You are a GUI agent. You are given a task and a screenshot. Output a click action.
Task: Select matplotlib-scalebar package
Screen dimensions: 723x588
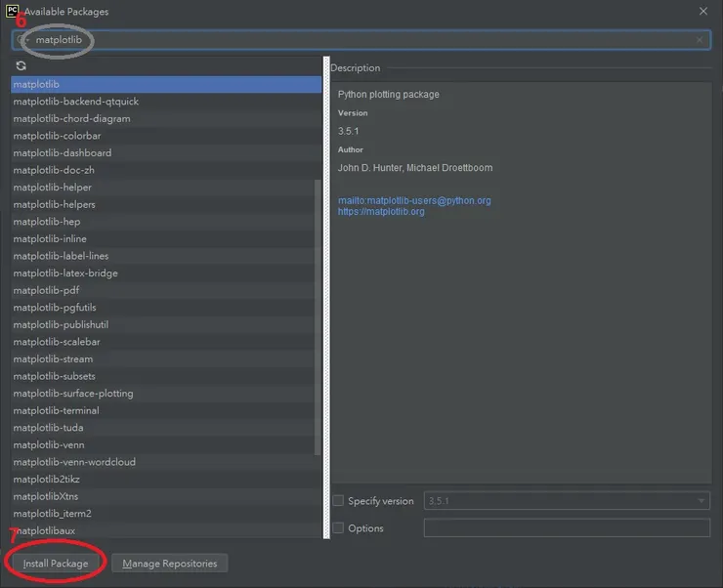pyautogui.click(x=166, y=342)
